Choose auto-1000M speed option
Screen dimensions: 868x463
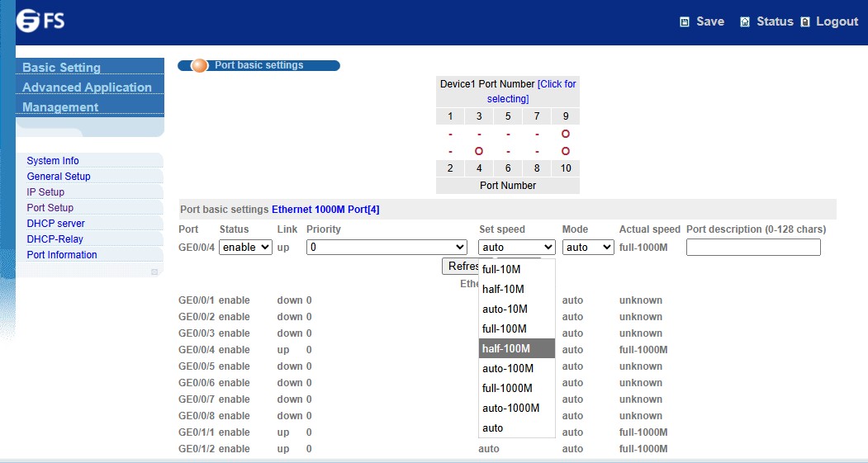(x=516, y=408)
